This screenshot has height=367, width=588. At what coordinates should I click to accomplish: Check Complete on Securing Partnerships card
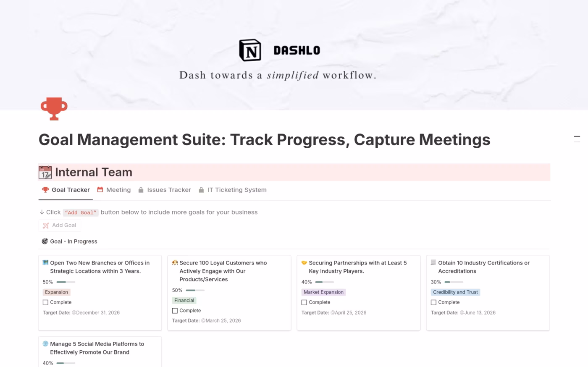(x=304, y=302)
